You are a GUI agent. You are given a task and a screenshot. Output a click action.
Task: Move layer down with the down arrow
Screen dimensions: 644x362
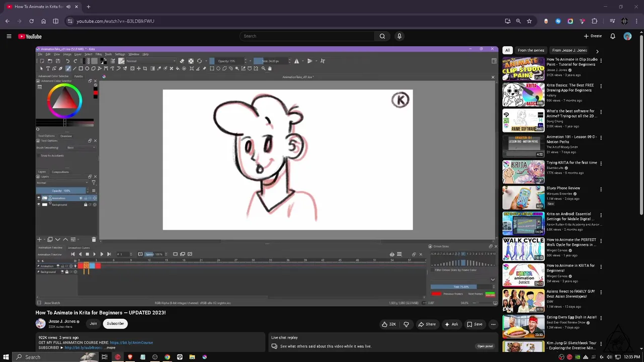pos(58,239)
